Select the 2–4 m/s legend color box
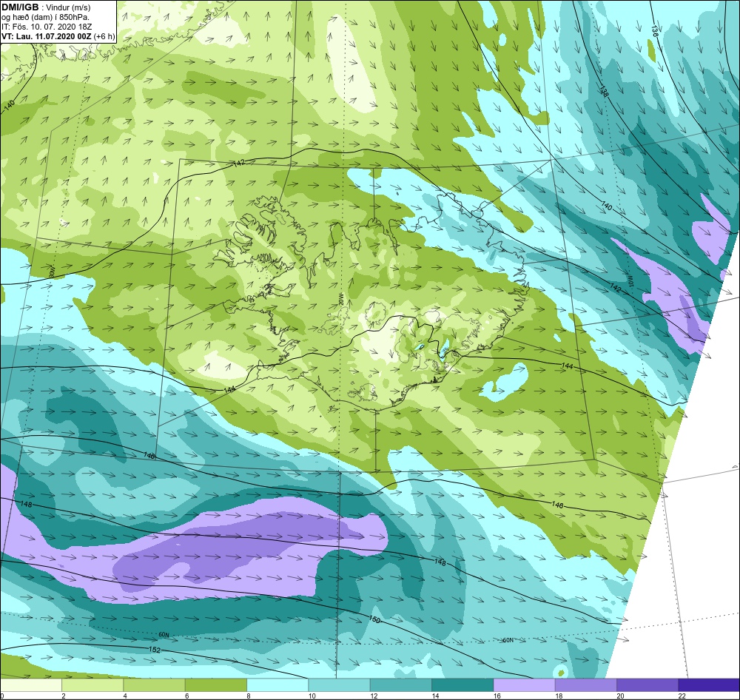740x700 pixels. coord(92,684)
